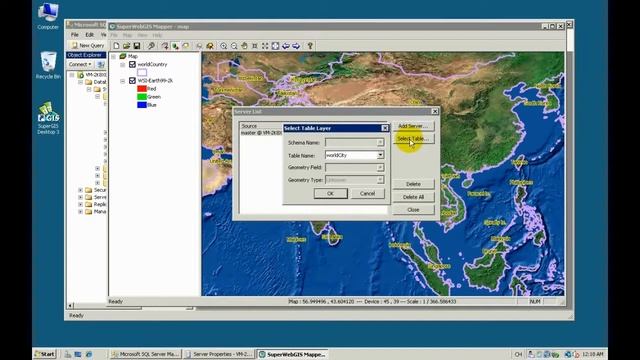Collapse the Map root tree node

(x=113, y=56)
